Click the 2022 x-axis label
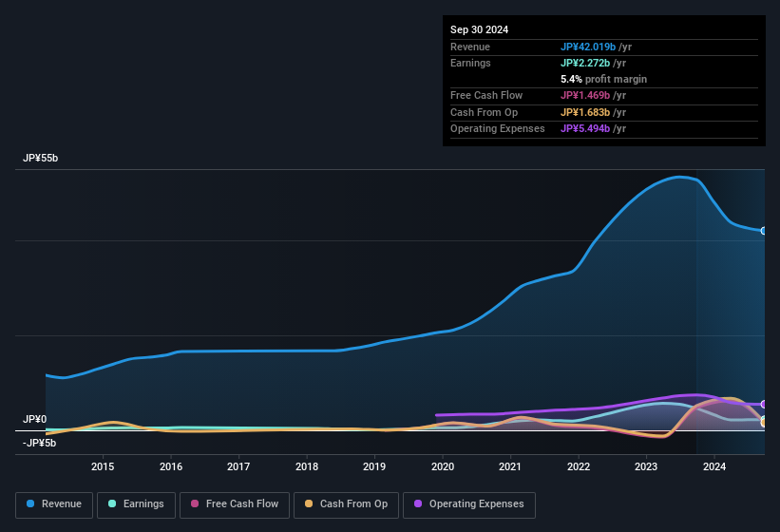This screenshot has height=532, width=780. pos(579,466)
